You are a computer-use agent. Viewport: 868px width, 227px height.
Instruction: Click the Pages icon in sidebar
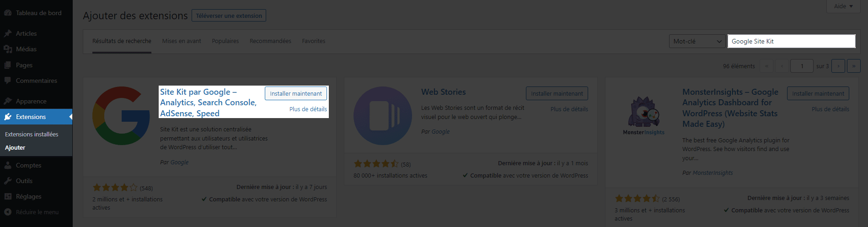coord(8,65)
